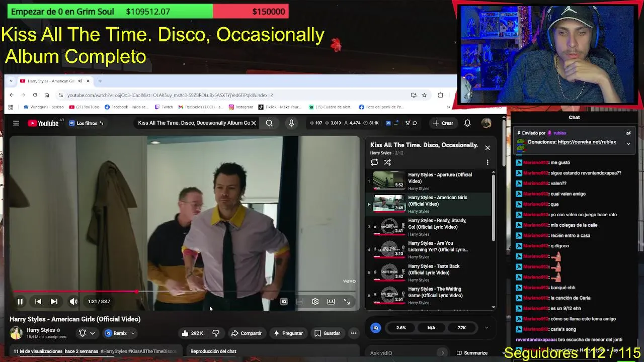Open Twitch bookmark
The image size is (644, 362).
point(164,107)
